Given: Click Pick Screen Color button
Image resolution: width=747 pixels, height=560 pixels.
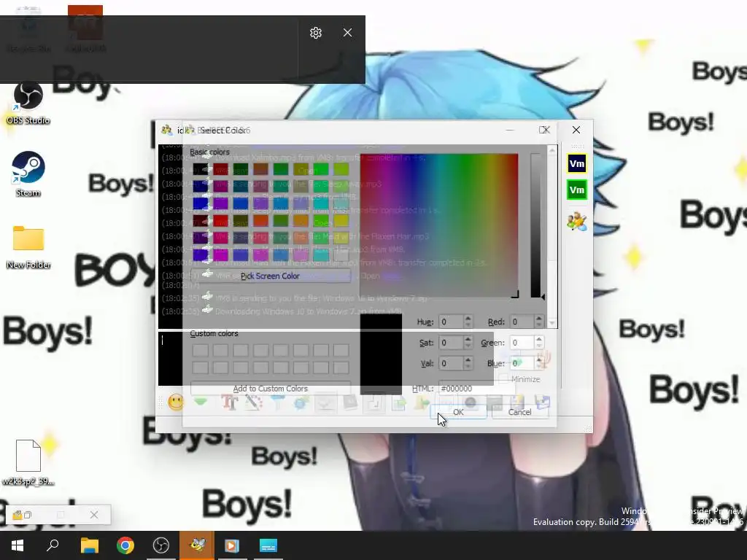Looking at the screenshot, I should (x=270, y=276).
